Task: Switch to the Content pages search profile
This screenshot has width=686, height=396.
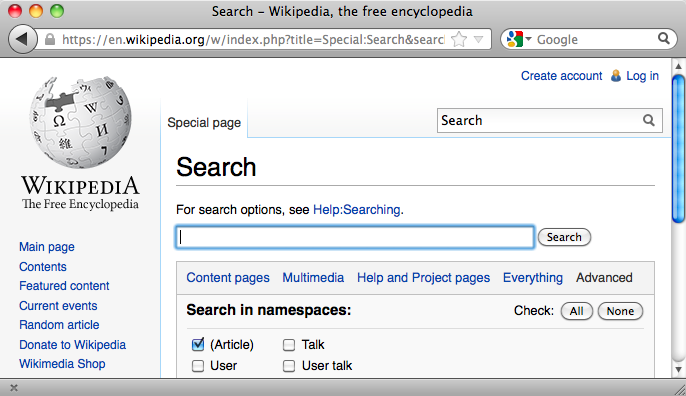Action: coord(228,277)
